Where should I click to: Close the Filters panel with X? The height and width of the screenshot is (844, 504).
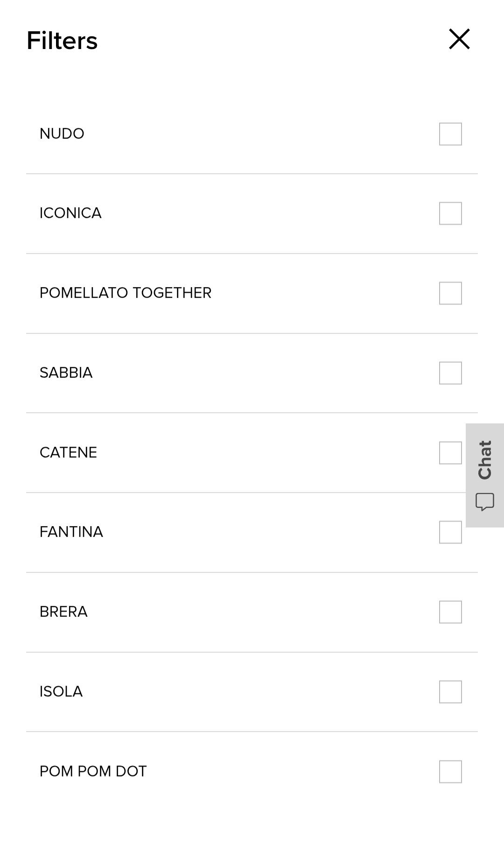(x=459, y=39)
